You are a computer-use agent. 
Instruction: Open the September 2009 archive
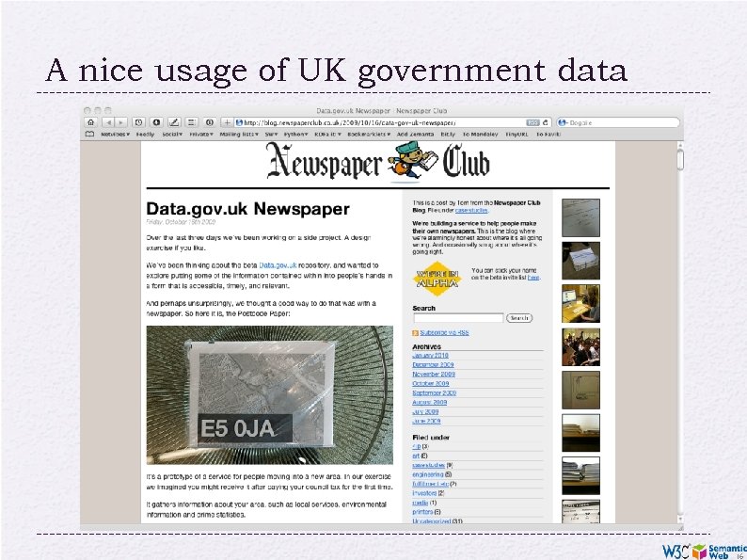coord(435,393)
